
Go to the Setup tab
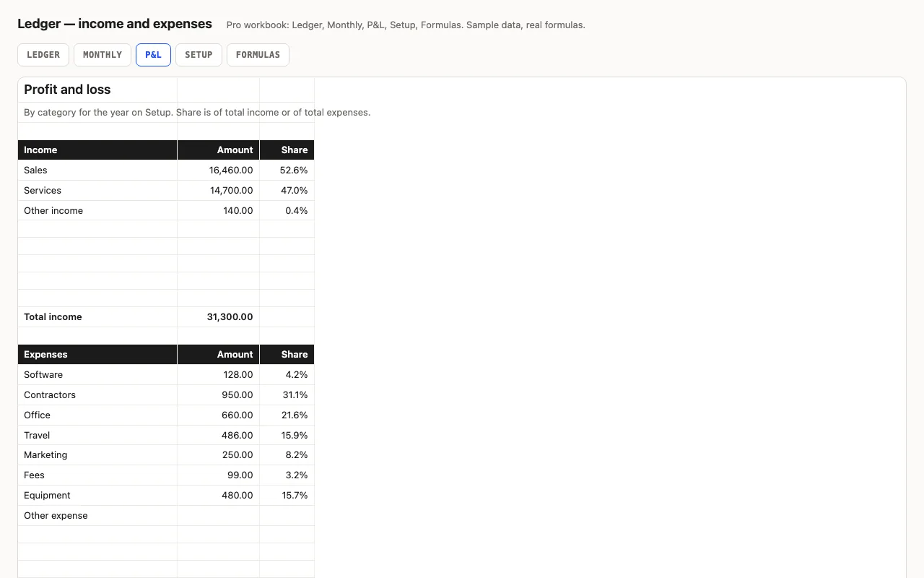199,55
